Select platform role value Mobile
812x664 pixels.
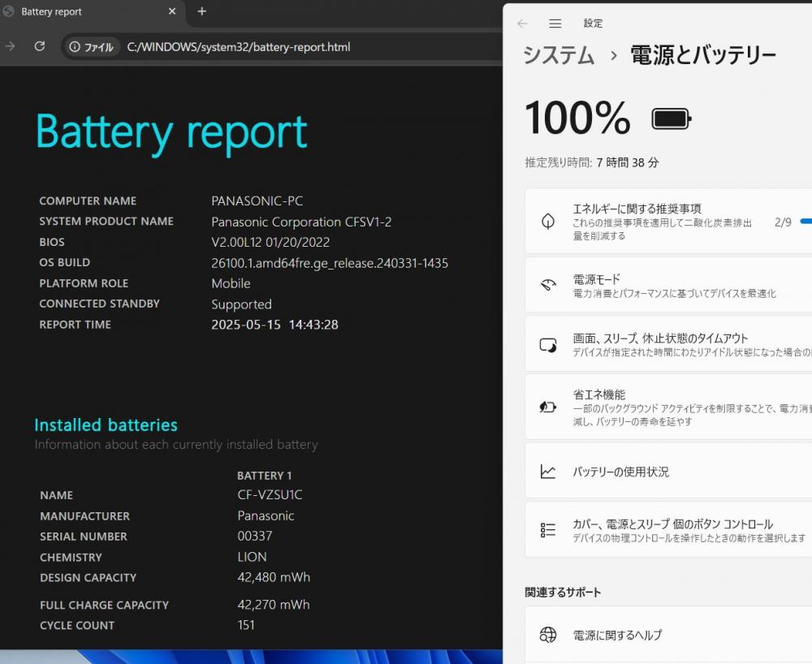click(231, 283)
